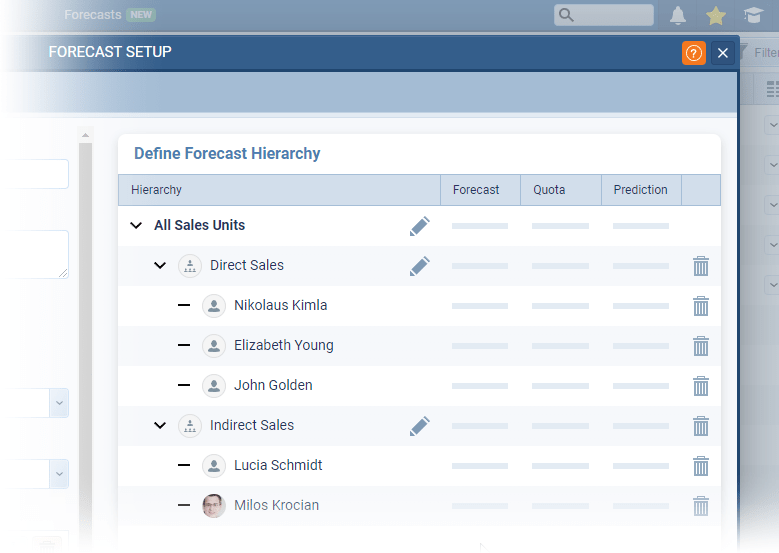Collapse the All Sales Units node

[136, 226]
